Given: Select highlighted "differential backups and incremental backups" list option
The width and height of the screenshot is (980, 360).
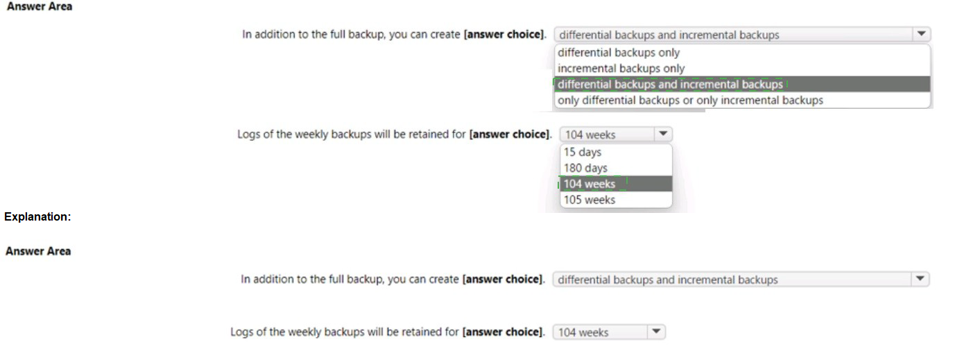Looking at the screenshot, I should click(x=670, y=85).
